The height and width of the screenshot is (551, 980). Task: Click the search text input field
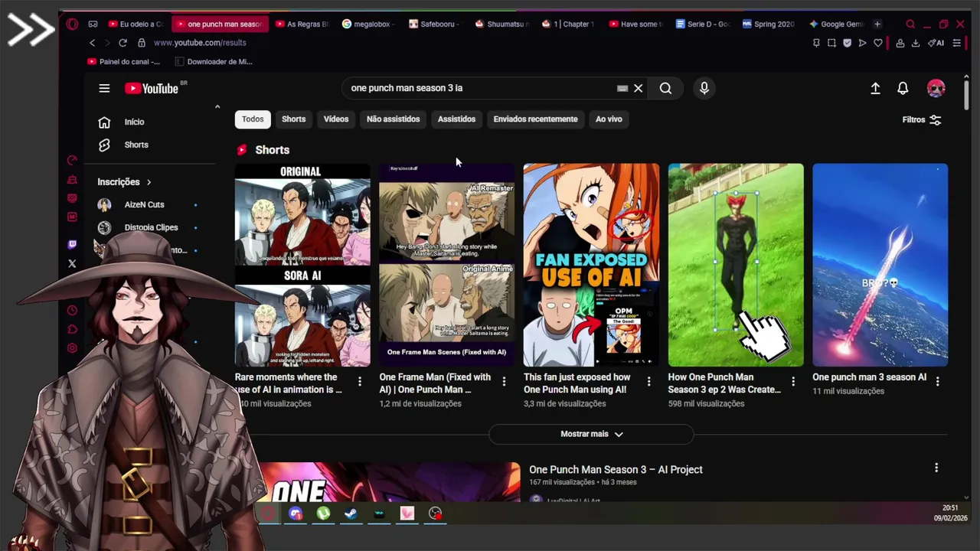[x=479, y=88]
